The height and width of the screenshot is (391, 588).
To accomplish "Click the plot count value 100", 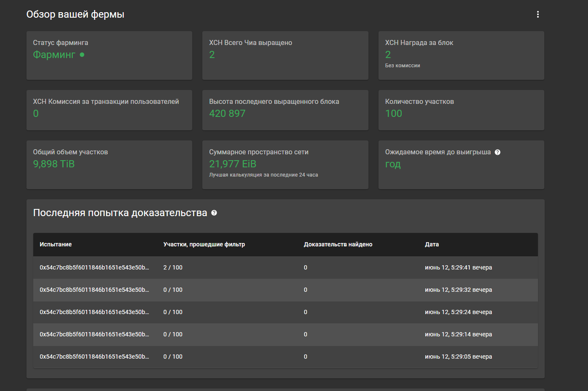I will click(x=394, y=114).
